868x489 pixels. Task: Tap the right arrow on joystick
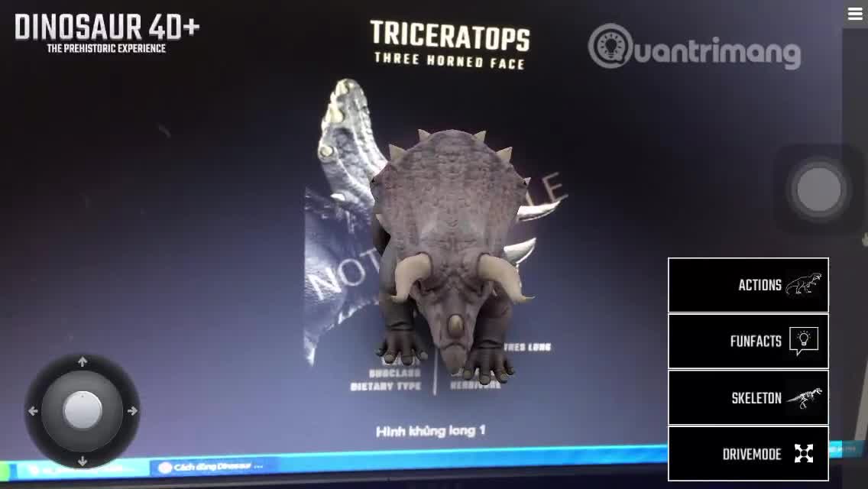click(x=132, y=411)
